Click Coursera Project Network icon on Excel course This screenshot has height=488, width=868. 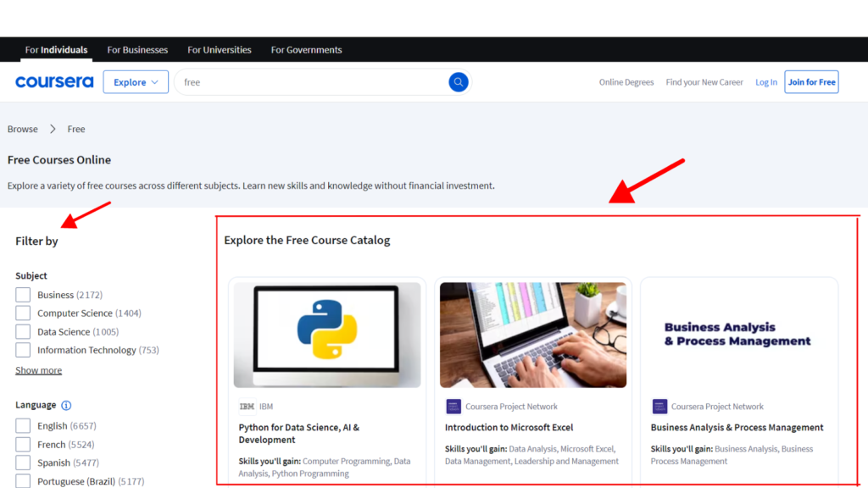pos(453,406)
